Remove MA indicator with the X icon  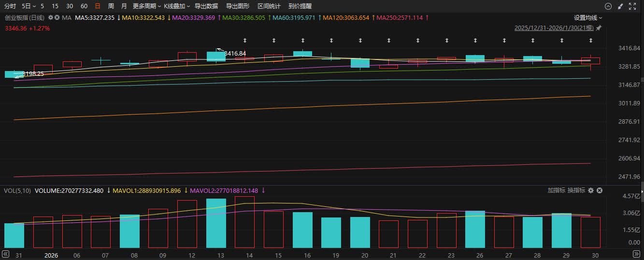57,17
